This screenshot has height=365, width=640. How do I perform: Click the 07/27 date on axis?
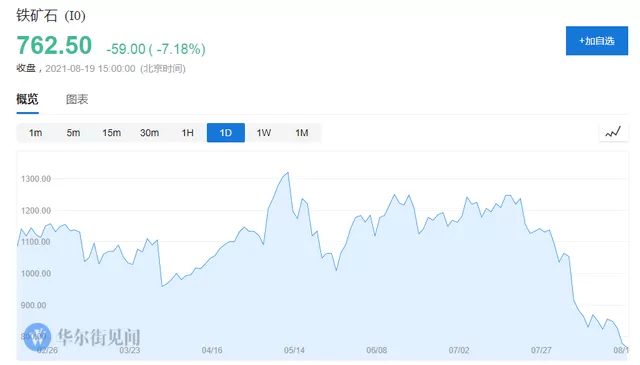(x=541, y=350)
